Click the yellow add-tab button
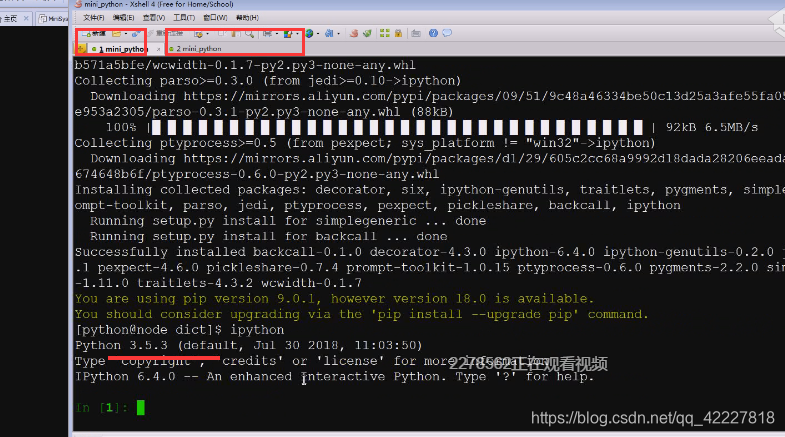Viewport: 785px width, 437px height. coord(81,49)
